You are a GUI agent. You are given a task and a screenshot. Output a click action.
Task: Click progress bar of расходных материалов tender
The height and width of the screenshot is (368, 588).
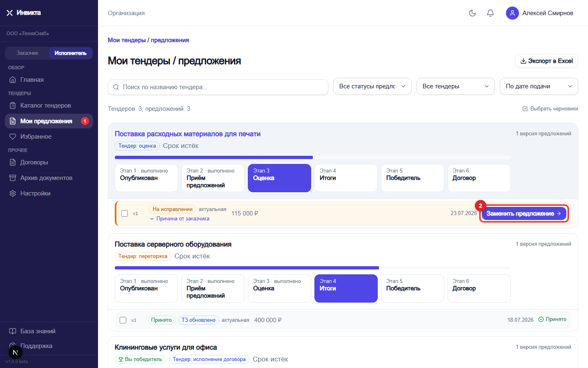coord(312,157)
